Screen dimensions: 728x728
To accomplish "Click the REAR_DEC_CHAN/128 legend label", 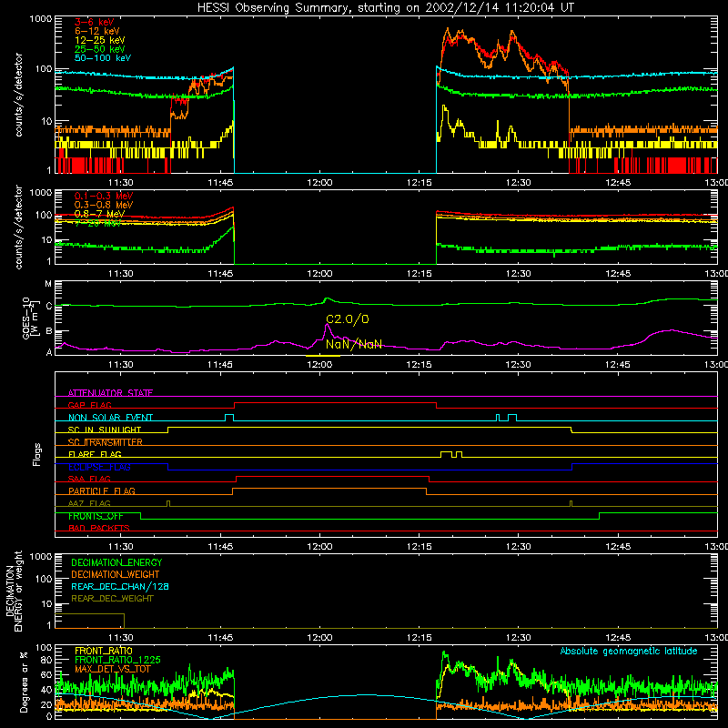I will tap(120, 586).
